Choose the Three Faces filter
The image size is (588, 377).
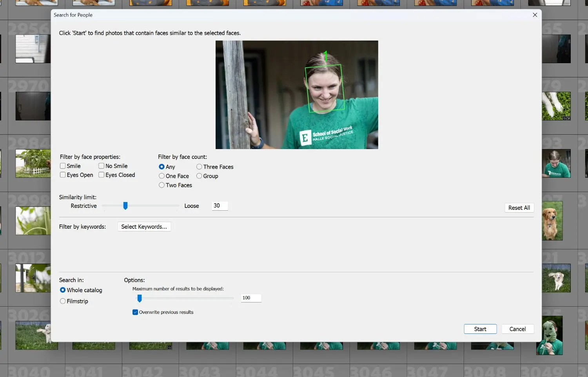coord(199,166)
